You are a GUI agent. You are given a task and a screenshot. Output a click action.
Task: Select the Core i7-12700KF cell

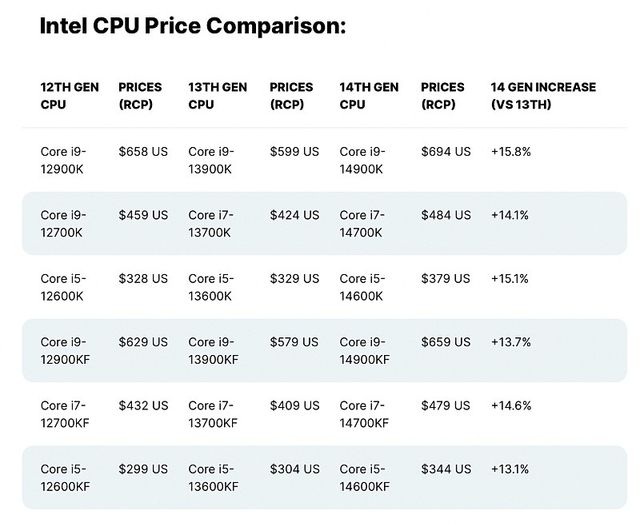point(66,414)
